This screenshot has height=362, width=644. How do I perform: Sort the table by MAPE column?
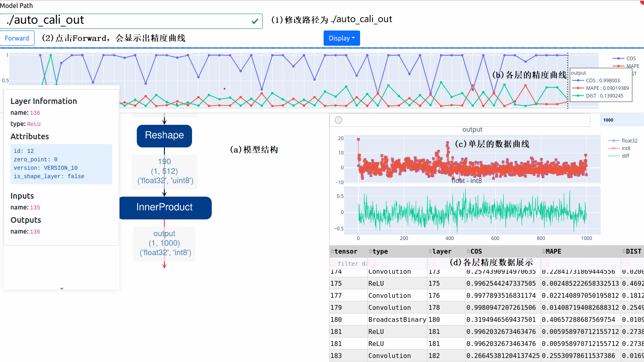[543, 252]
